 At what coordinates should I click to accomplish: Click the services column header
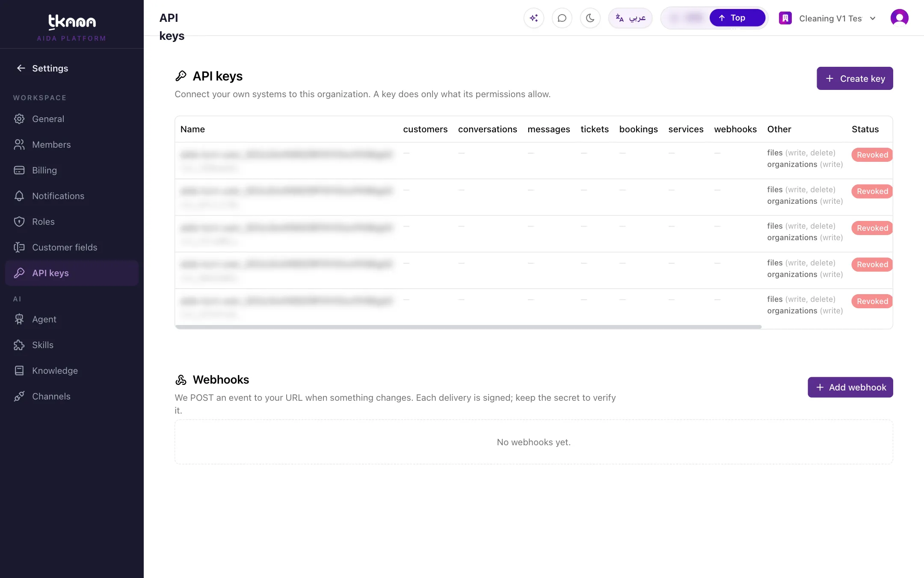coord(686,129)
